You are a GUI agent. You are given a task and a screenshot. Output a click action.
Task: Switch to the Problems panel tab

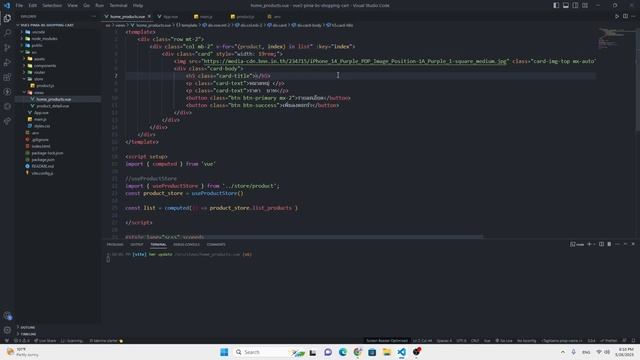(x=115, y=244)
